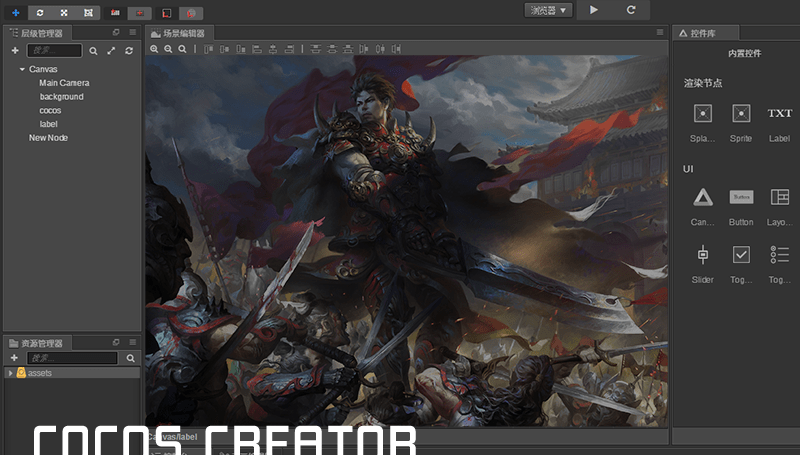Viewport: 800px width, 455px height.
Task: Open the hierarchy panel menu
Action: pos(133,32)
